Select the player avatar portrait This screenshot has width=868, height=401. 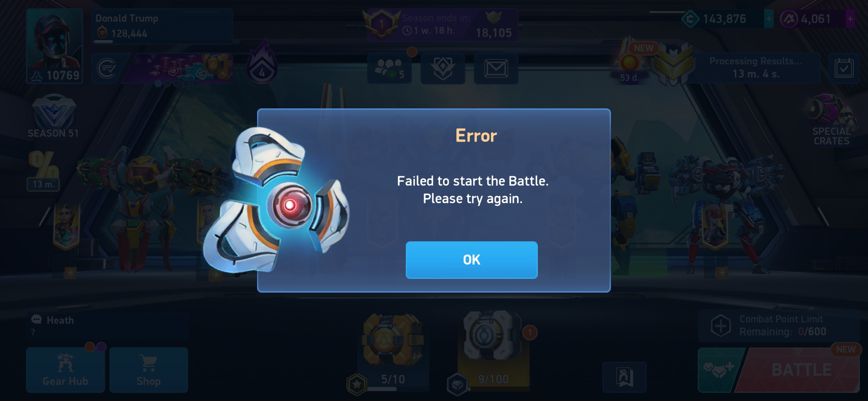(55, 46)
